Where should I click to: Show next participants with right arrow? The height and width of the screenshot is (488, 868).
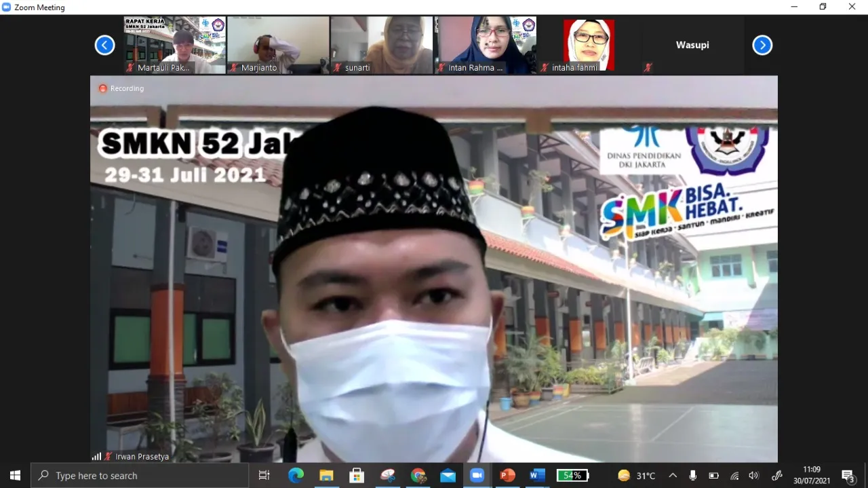pos(762,45)
